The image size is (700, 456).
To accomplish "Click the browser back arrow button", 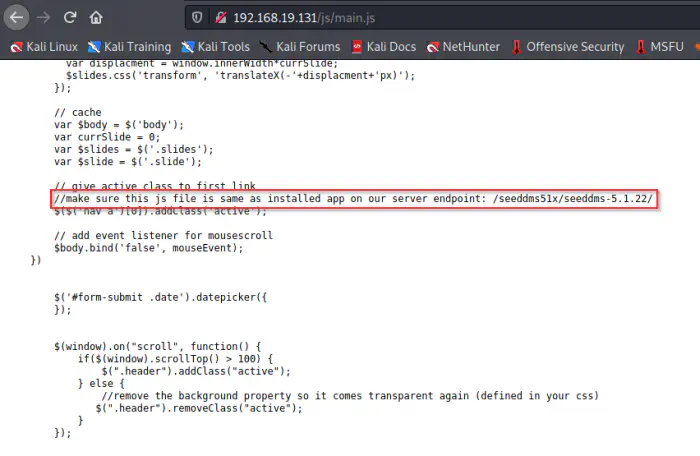I will pyautogui.click(x=17, y=17).
